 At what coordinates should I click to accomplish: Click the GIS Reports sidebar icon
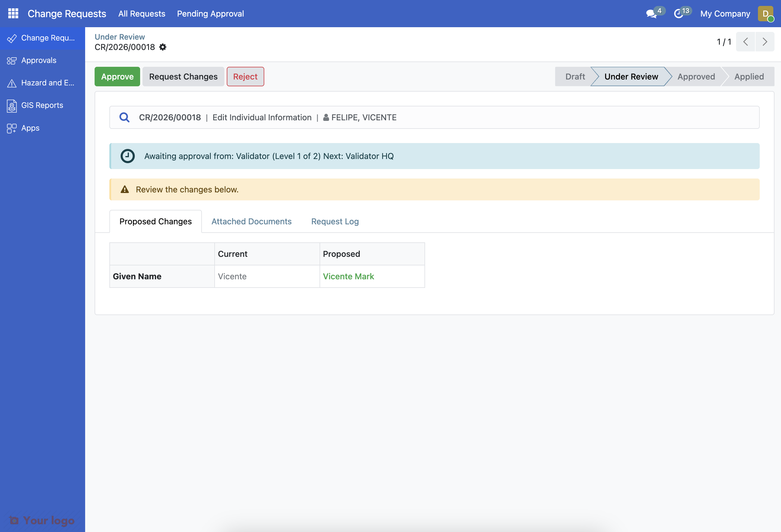tap(12, 106)
